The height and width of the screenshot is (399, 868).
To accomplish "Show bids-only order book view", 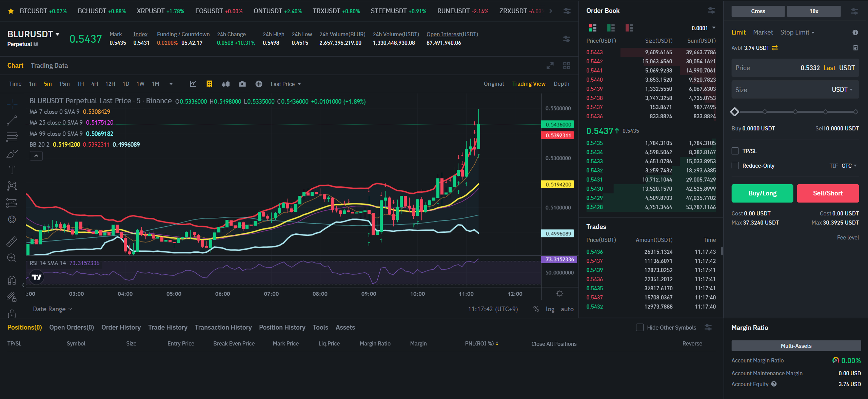I will 611,28.
